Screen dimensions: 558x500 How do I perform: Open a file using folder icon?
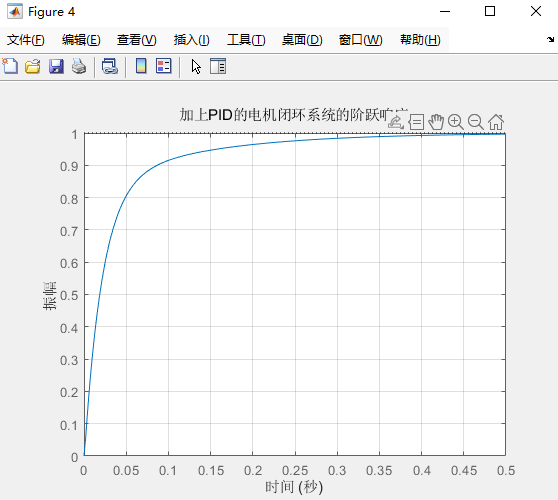(x=33, y=67)
